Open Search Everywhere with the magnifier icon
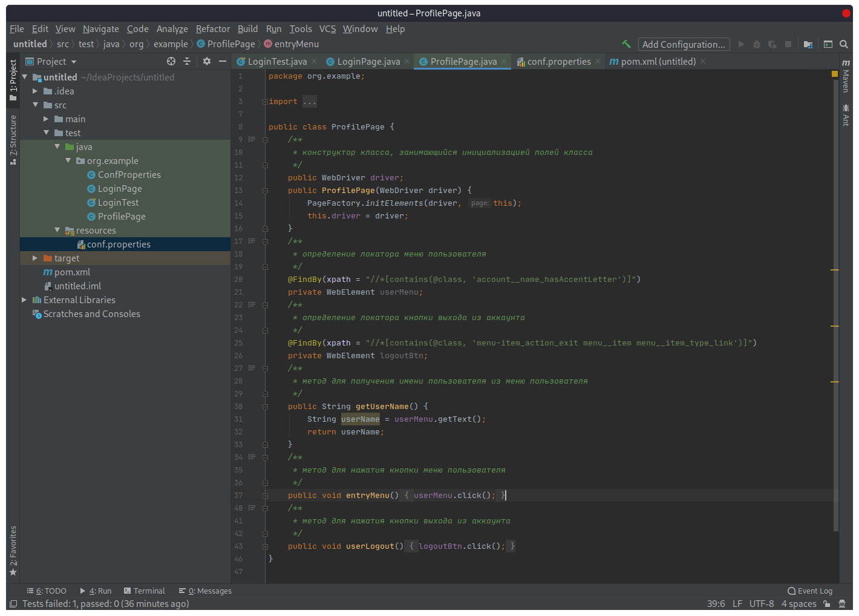 click(844, 44)
